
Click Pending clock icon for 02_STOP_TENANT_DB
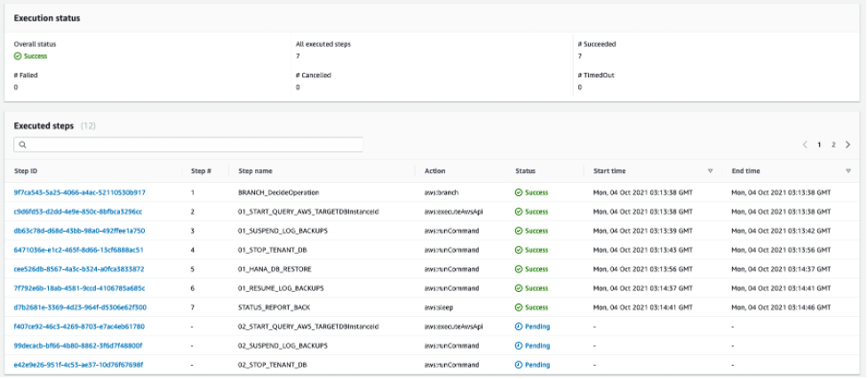(519, 365)
